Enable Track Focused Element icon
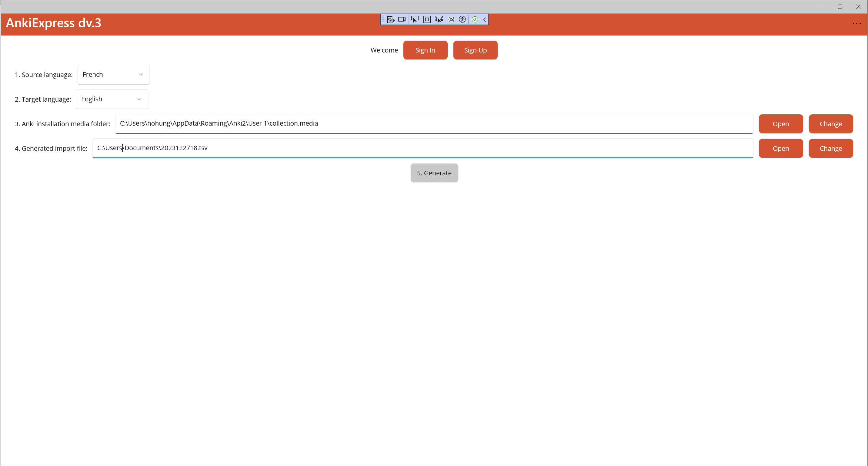868x466 pixels. (439, 19)
